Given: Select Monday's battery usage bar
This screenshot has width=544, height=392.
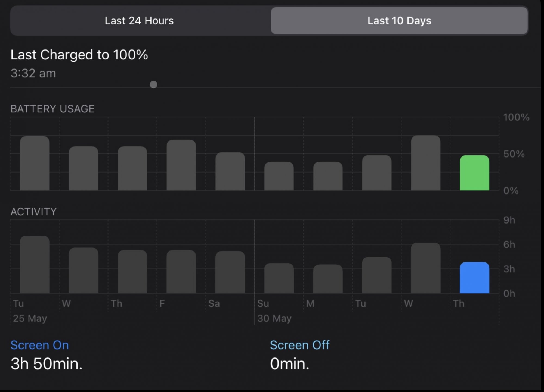Looking at the screenshot, I should click(x=328, y=176).
